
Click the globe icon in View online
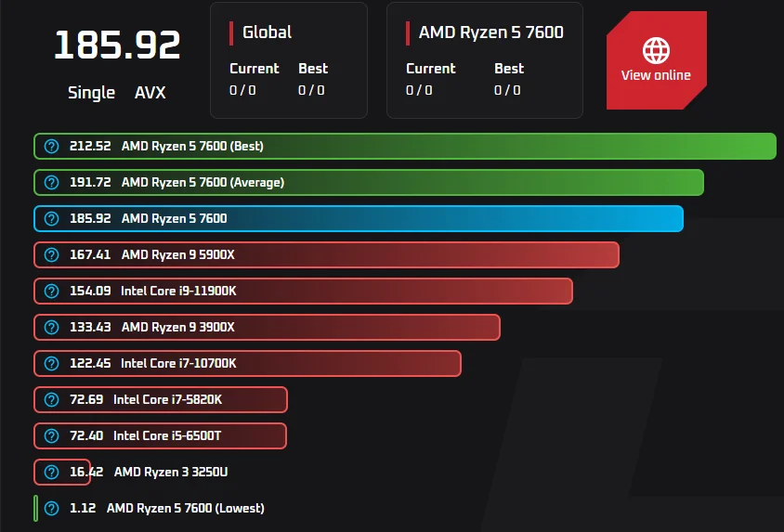click(x=656, y=50)
